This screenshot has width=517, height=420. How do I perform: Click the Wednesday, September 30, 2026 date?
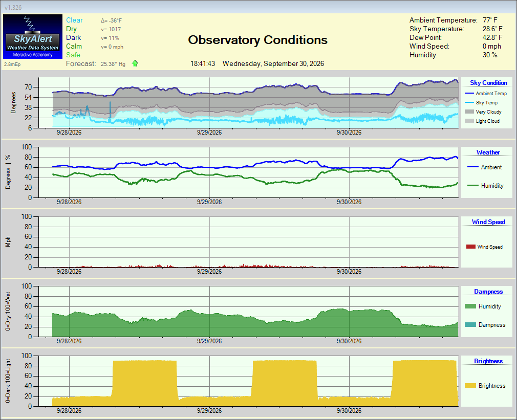[273, 63]
